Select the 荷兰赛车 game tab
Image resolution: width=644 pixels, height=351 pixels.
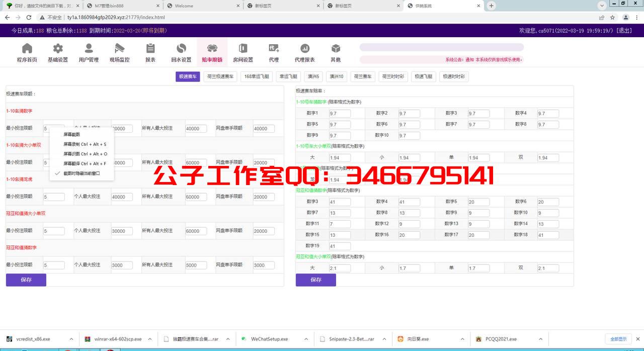point(363,76)
